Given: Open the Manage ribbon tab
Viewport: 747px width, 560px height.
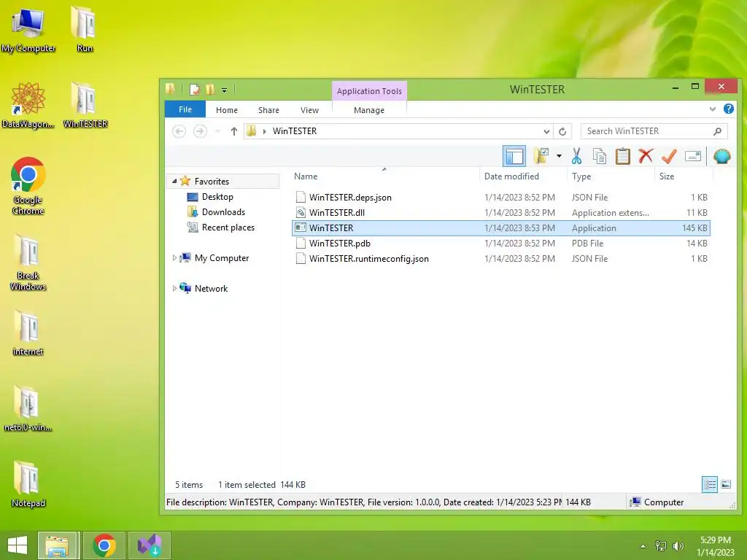Looking at the screenshot, I should [x=369, y=110].
